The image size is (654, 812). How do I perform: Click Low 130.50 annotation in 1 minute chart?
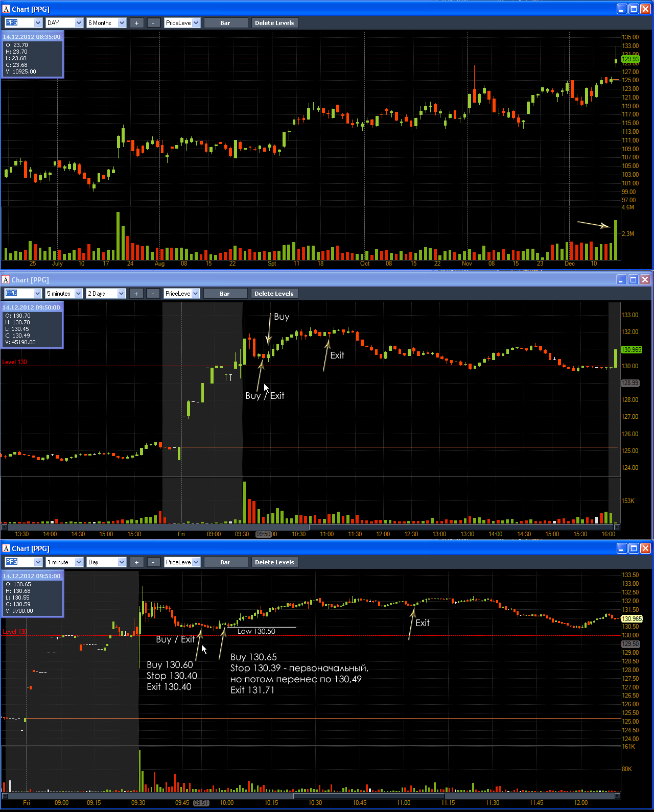click(256, 632)
